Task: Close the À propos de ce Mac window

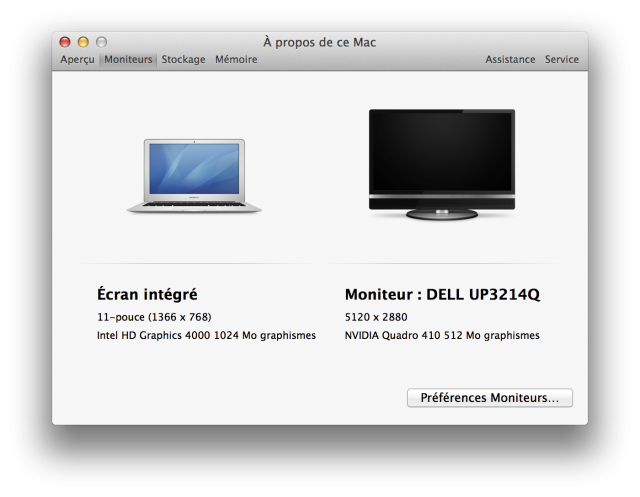Action: (x=65, y=42)
